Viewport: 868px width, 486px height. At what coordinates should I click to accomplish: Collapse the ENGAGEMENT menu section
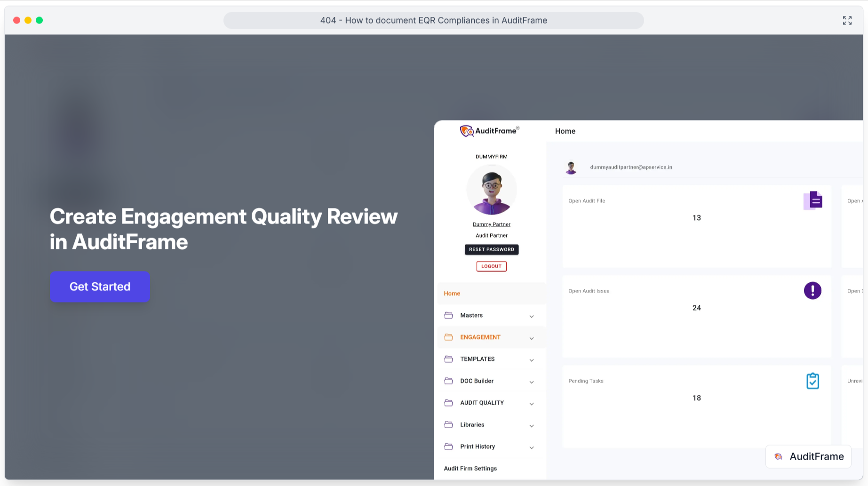coord(532,338)
